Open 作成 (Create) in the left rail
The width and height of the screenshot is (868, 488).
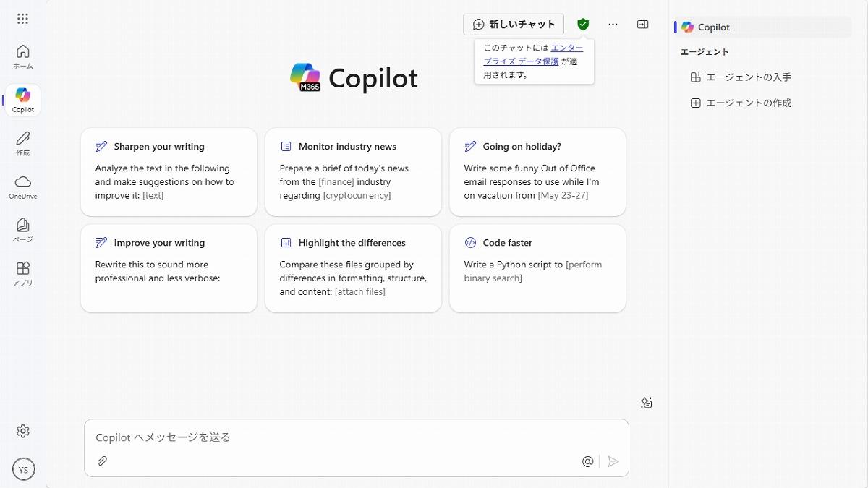[x=23, y=144]
